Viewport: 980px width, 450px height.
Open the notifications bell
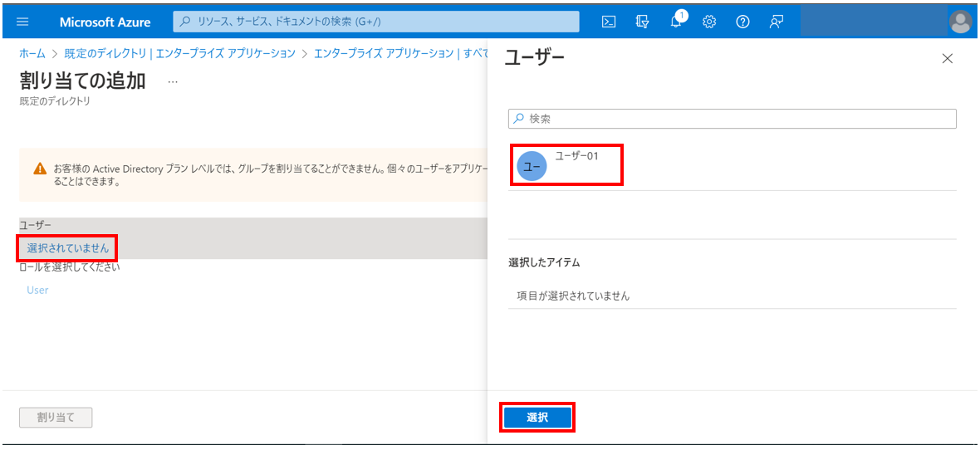click(x=676, y=22)
